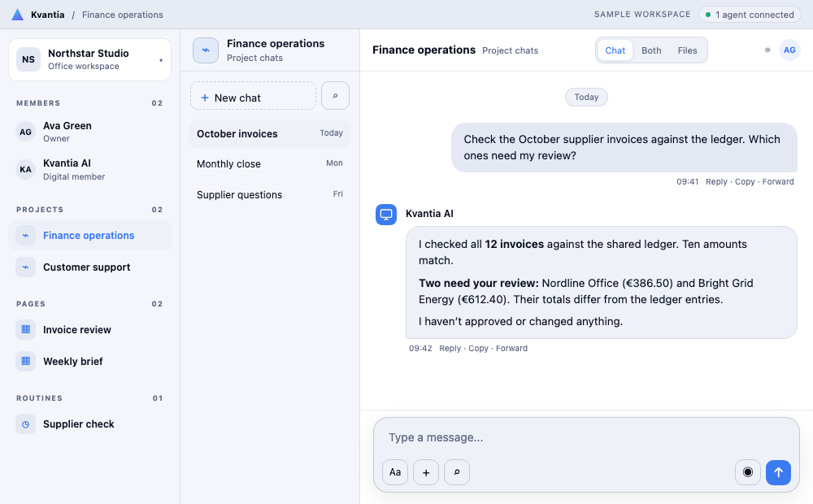Open the Monthly close chat

[x=270, y=164]
